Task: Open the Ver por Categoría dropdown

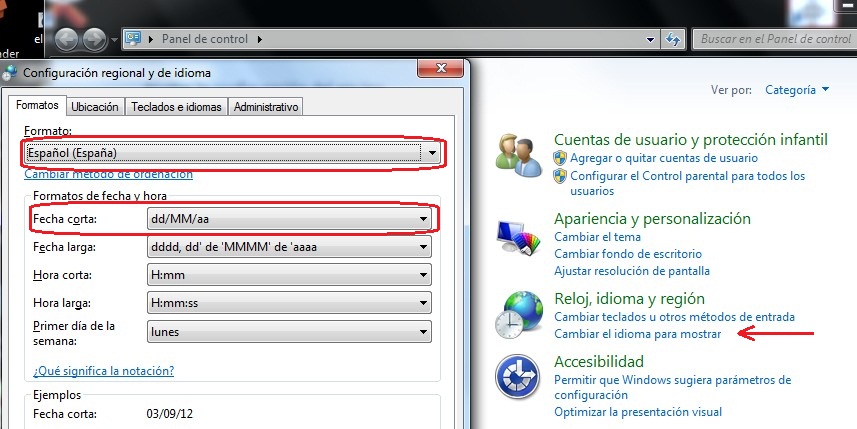Action: 796,90
